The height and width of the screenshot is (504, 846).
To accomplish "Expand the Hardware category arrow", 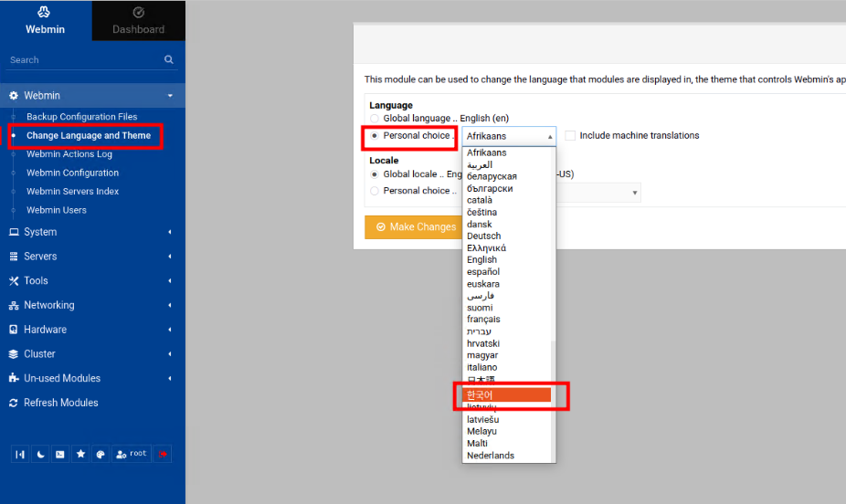I will 170,330.
